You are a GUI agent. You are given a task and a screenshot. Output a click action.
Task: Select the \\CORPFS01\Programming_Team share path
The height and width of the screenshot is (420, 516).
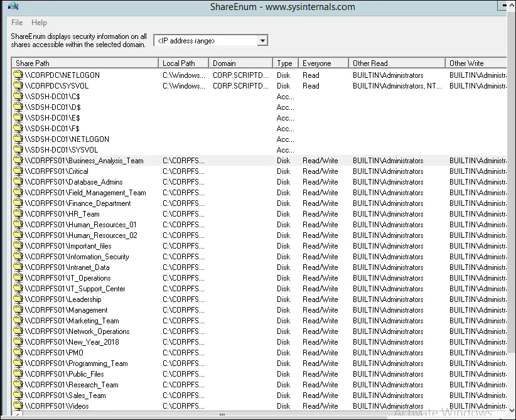click(x=77, y=363)
